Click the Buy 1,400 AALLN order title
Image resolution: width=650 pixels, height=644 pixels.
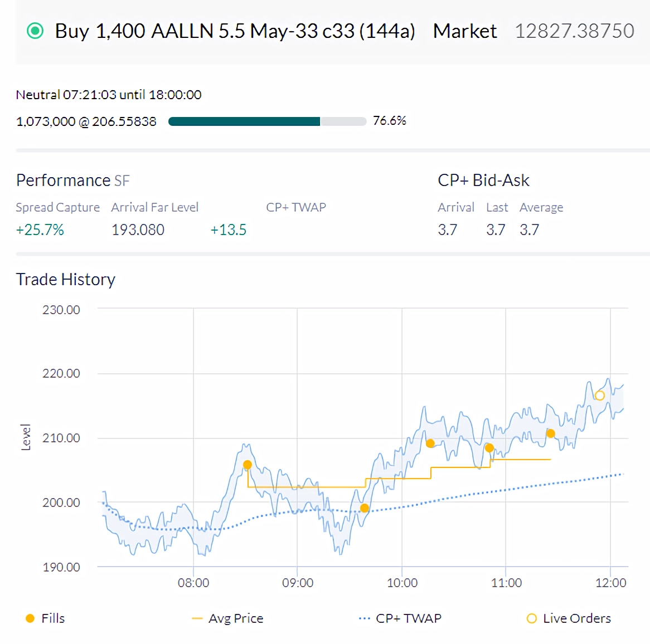point(235,31)
